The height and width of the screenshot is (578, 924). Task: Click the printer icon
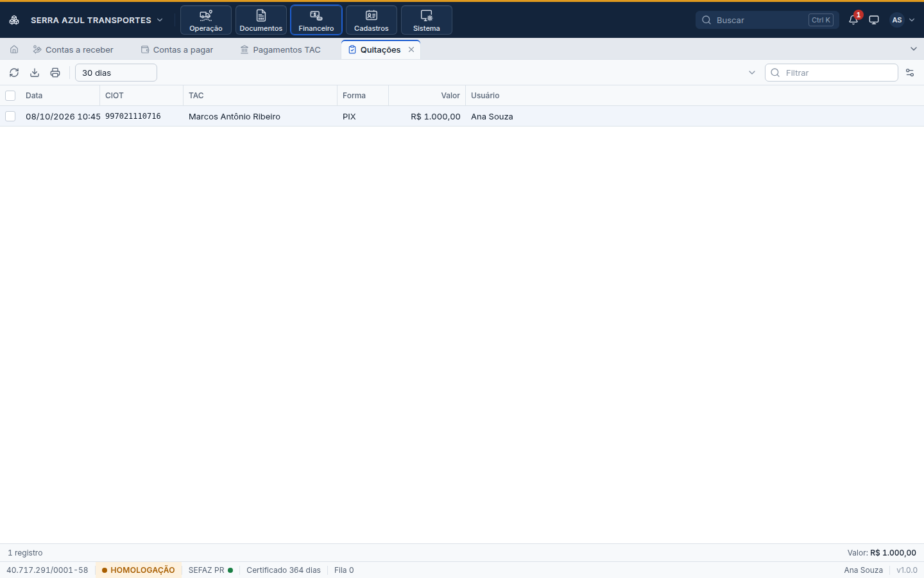click(55, 73)
